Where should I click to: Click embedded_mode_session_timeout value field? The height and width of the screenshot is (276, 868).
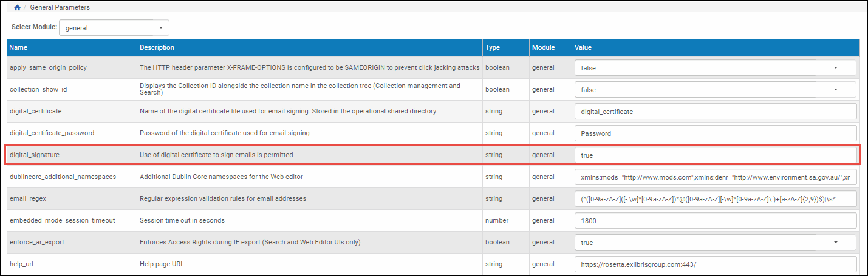(715, 221)
